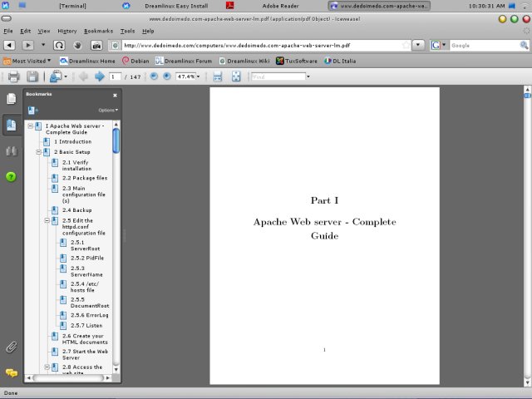Open the Options dropdown in Bookmarks panel
Screen dimensions: 532x399
pos(108,111)
